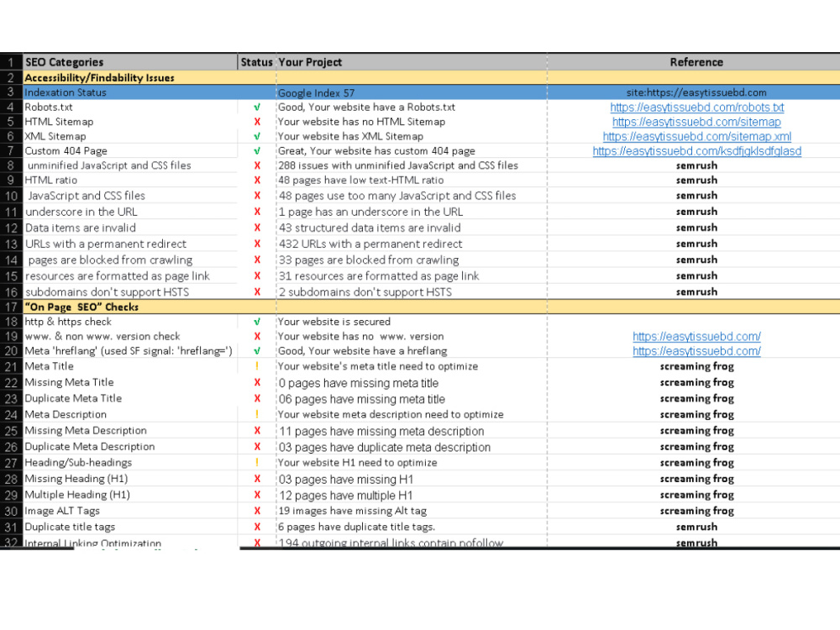Click the red X status for HTML ratio
Image resolution: width=840 pixels, height=630 pixels.
257,180
